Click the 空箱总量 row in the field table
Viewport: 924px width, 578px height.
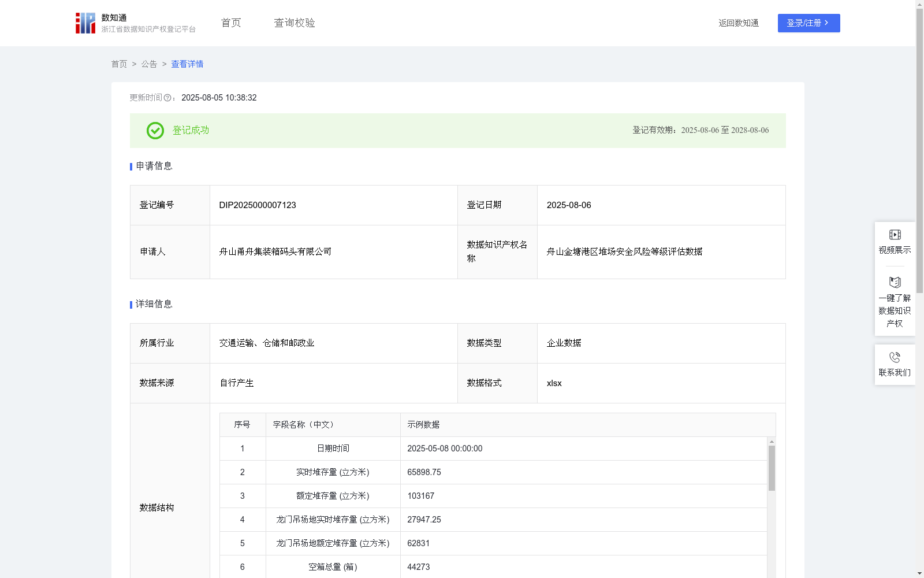coord(333,567)
